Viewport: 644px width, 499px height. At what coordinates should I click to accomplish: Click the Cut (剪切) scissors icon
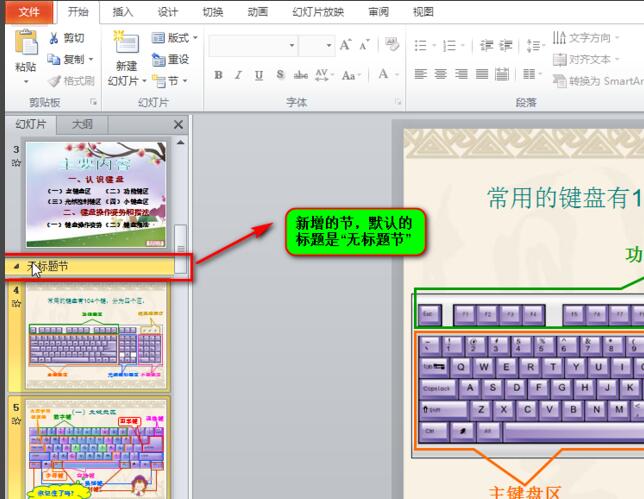(x=54, y=38)
